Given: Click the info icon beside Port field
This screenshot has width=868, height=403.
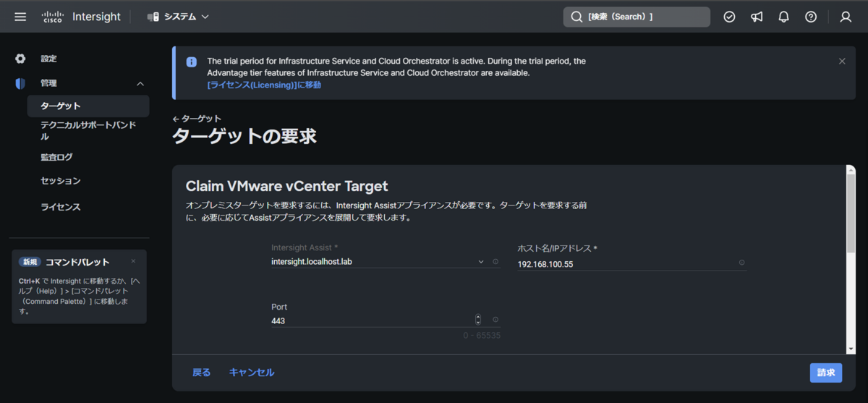Looking at the screenshot, I should click(x=495, y=320).
